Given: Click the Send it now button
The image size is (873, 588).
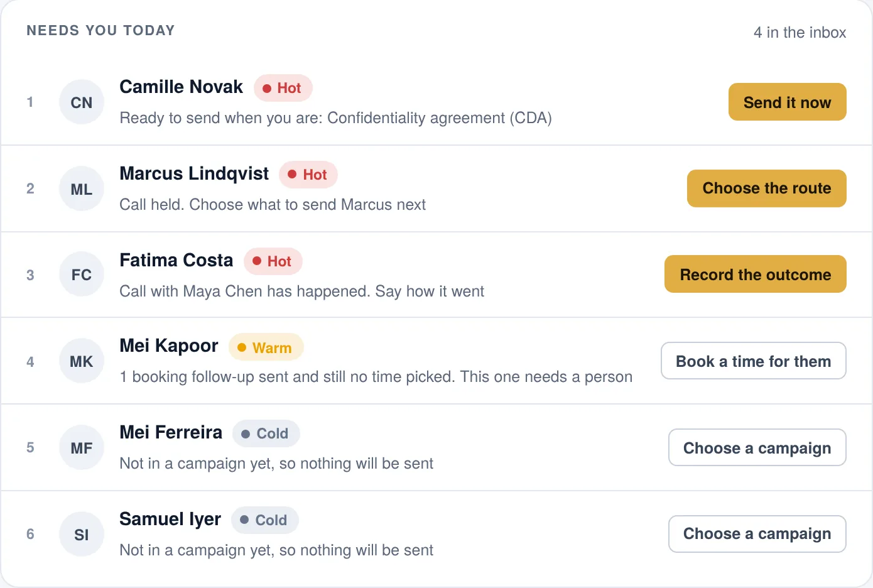Looking at the screenshot, I should pos(788,102).
